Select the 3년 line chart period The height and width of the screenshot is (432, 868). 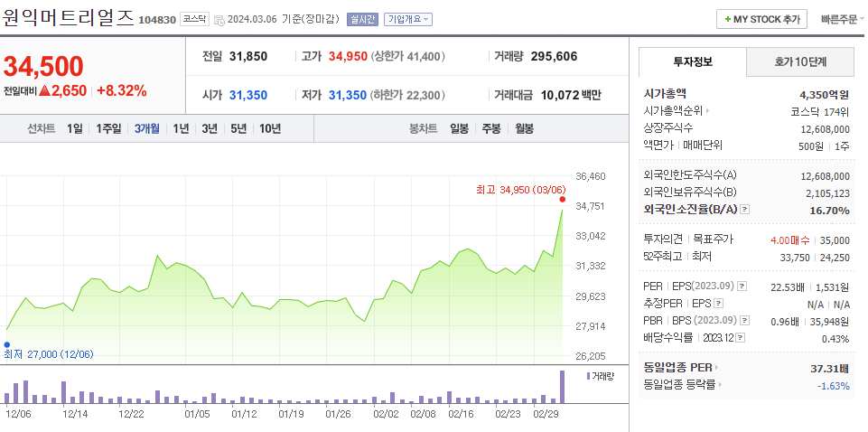[x=210, y=129]
